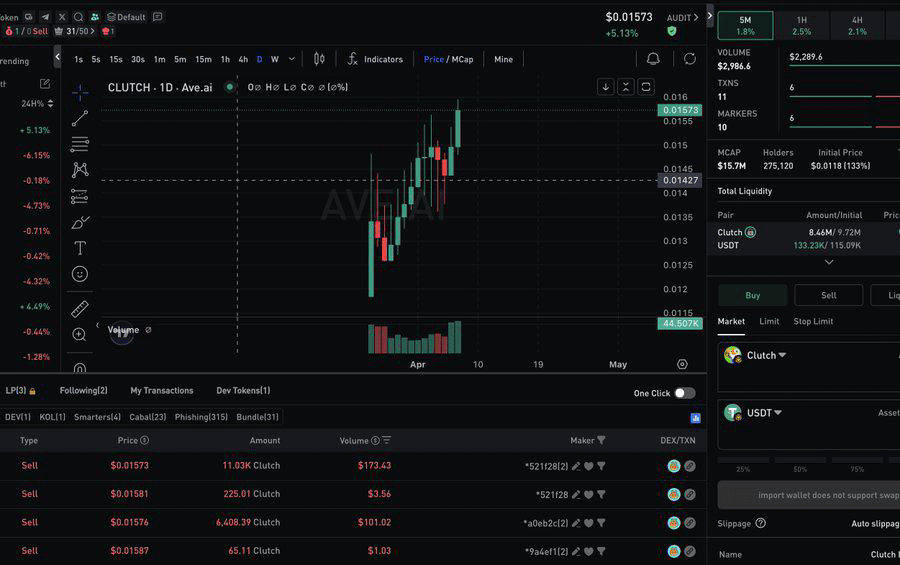Open the Dev Tokens(1) tab

[x=243, y=390]
